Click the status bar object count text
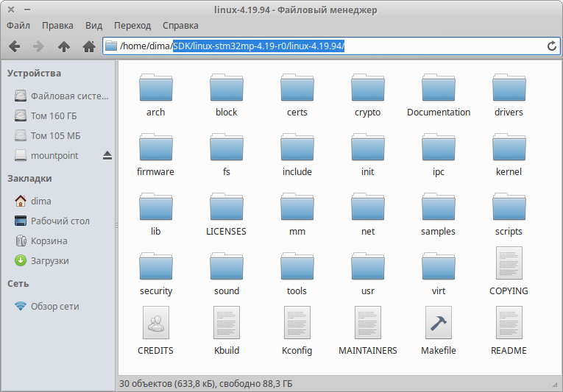The height and width of the screenshot is (392, 563). click(206, 384)
